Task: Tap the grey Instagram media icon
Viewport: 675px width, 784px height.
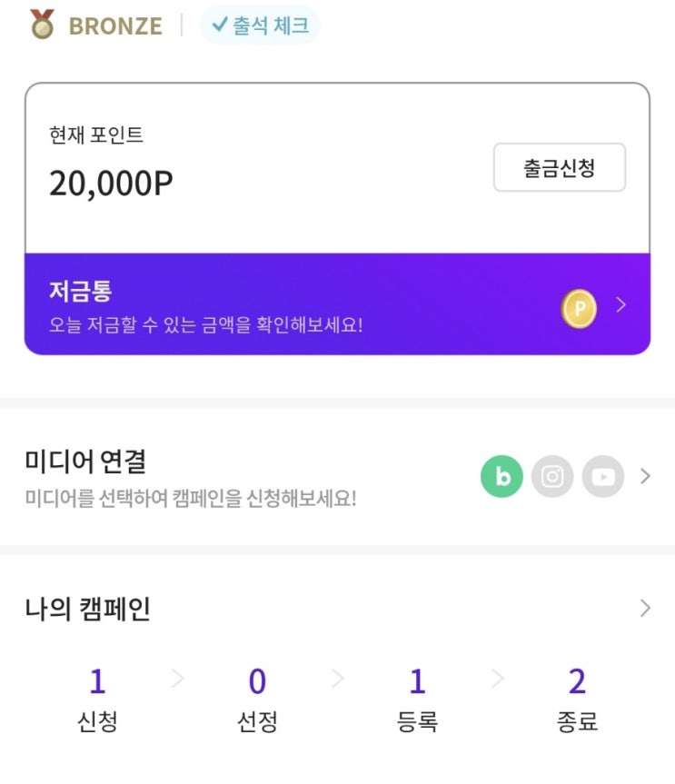Action: [552, 476]
